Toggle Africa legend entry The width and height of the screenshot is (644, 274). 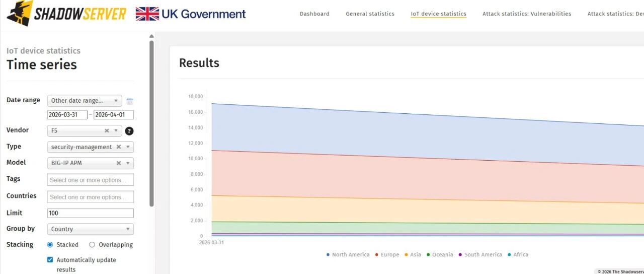[x=518, y=255]
